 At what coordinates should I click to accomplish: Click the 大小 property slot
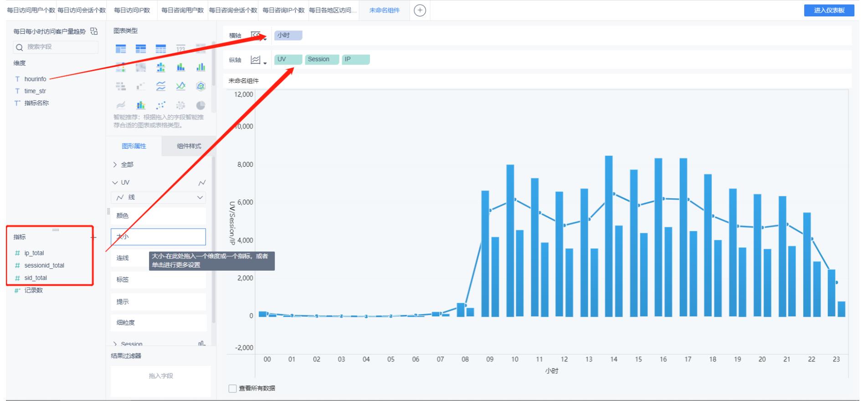[158, 237]
